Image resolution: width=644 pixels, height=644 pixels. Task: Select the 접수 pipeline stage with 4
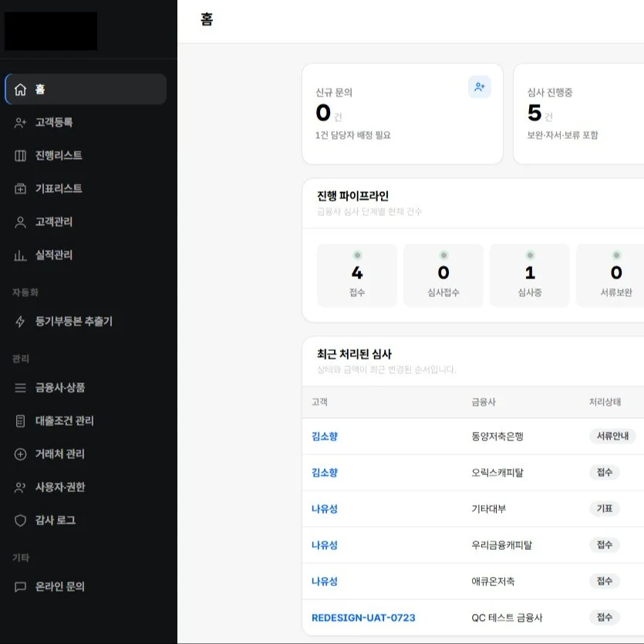coord(357,275)
